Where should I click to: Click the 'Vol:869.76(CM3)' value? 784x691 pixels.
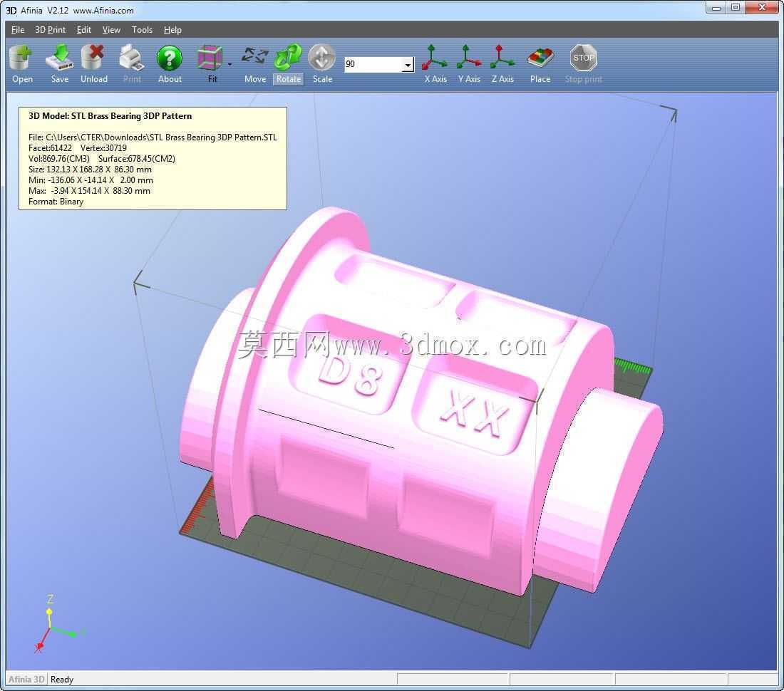[59, 159]
